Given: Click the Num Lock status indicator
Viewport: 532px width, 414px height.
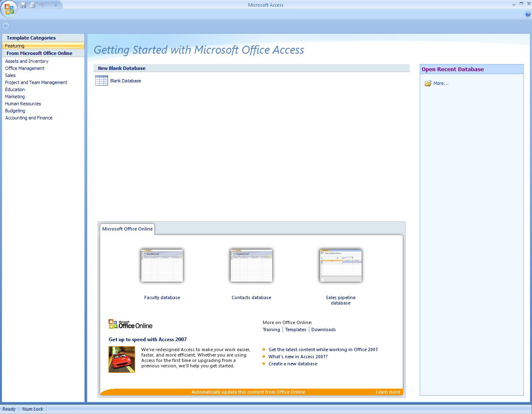Looking at the screenshot, I should (33, 409).
